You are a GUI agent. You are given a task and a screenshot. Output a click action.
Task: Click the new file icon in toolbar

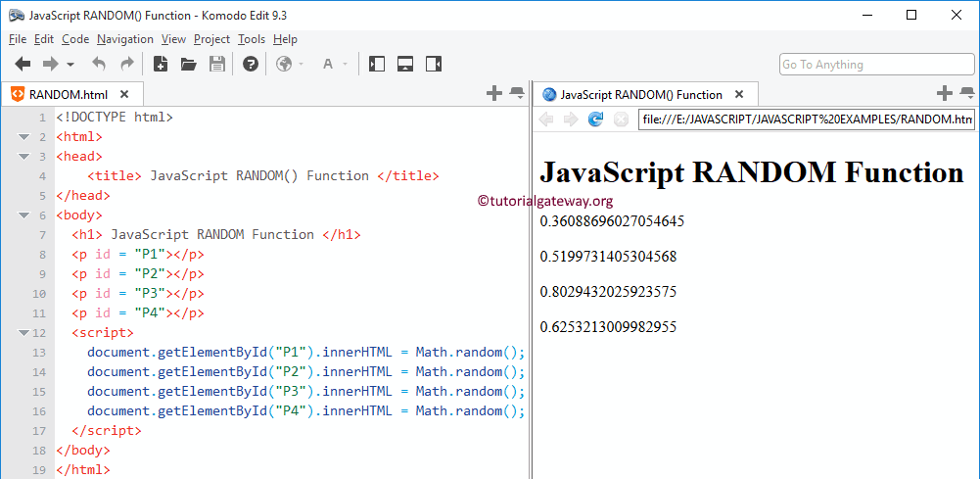[x=161, y=65]
